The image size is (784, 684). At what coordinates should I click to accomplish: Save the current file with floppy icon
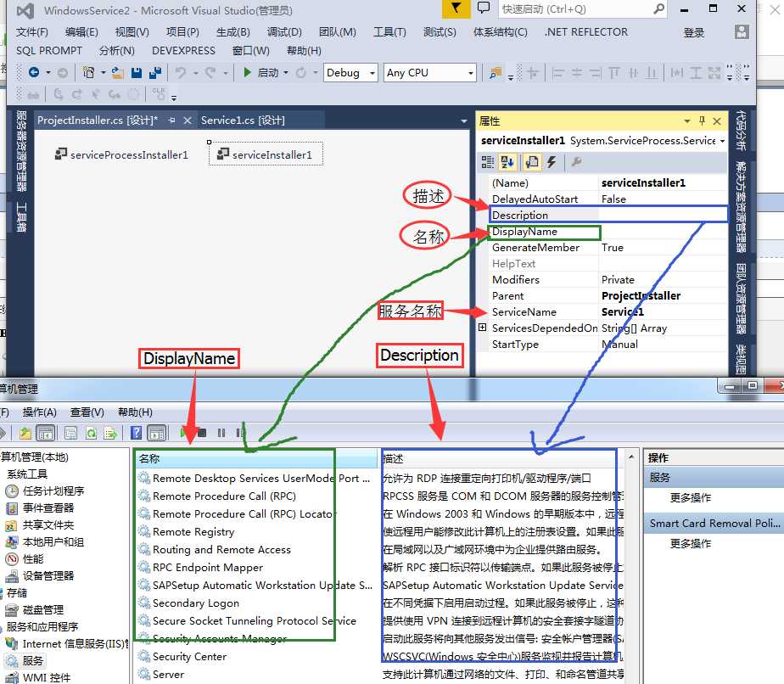pos(136,73)
